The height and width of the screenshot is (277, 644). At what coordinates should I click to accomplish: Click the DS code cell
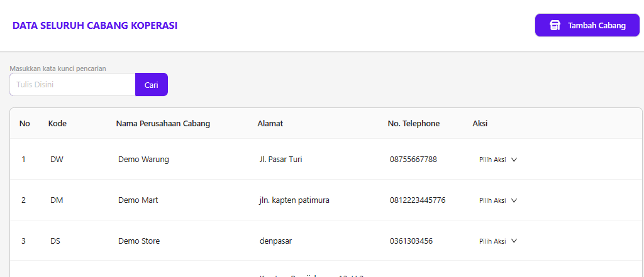point(56,241)
